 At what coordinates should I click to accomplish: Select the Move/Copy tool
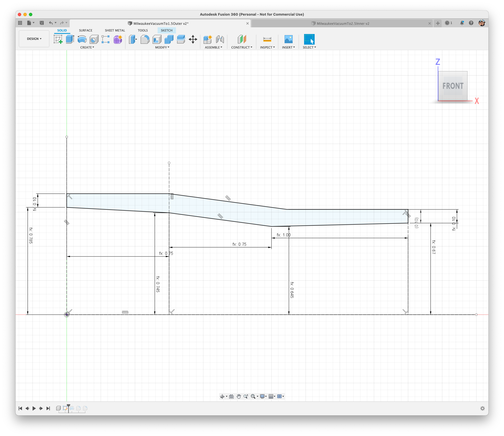[x=193, y=39]
